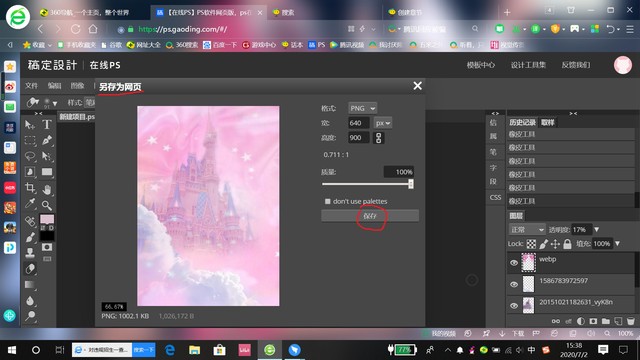Viewport: 640px width, 360px height.
Task: Click the foreground color swatch
Action: coord(47,220)
